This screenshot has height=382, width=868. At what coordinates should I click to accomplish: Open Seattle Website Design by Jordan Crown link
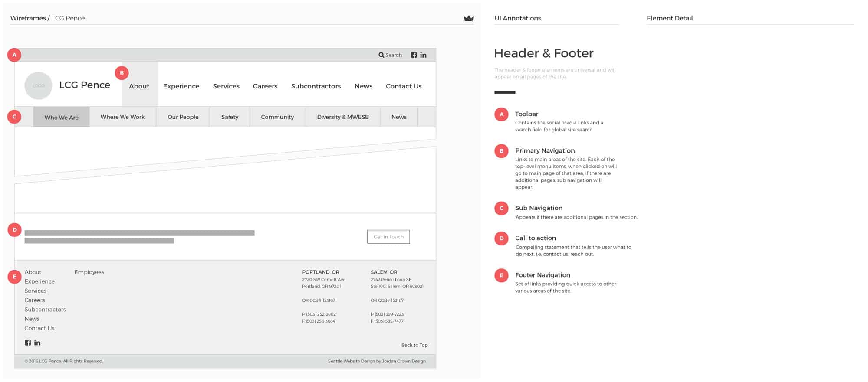pos(377,361)
